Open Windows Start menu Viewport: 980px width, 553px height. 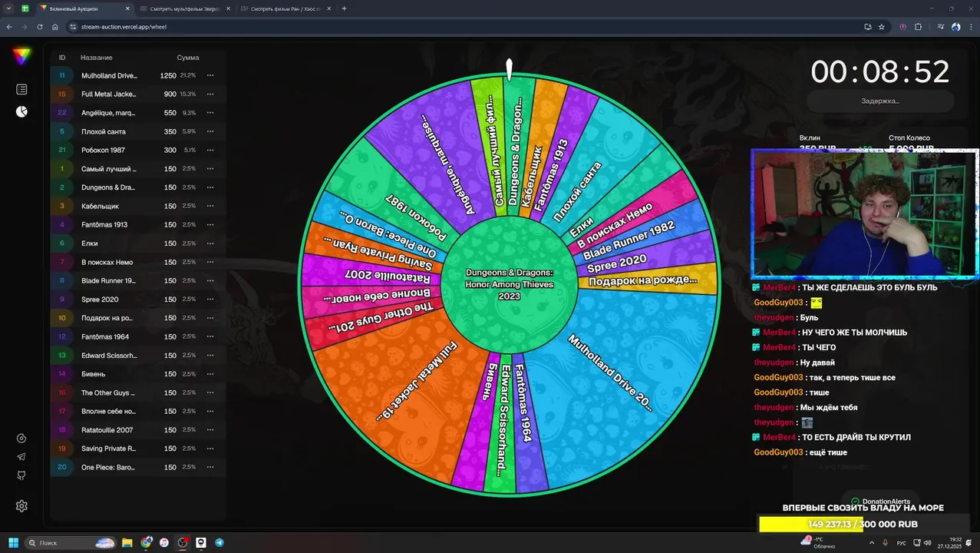(x=13, y=543)
